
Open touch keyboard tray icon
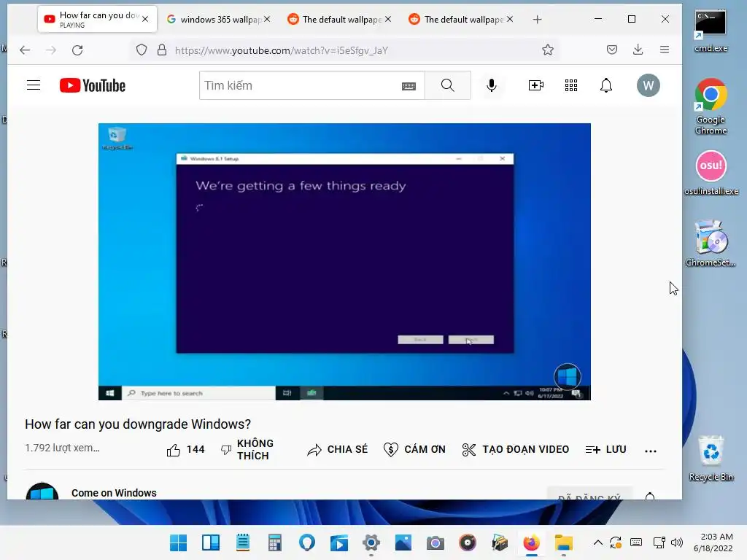636,542
